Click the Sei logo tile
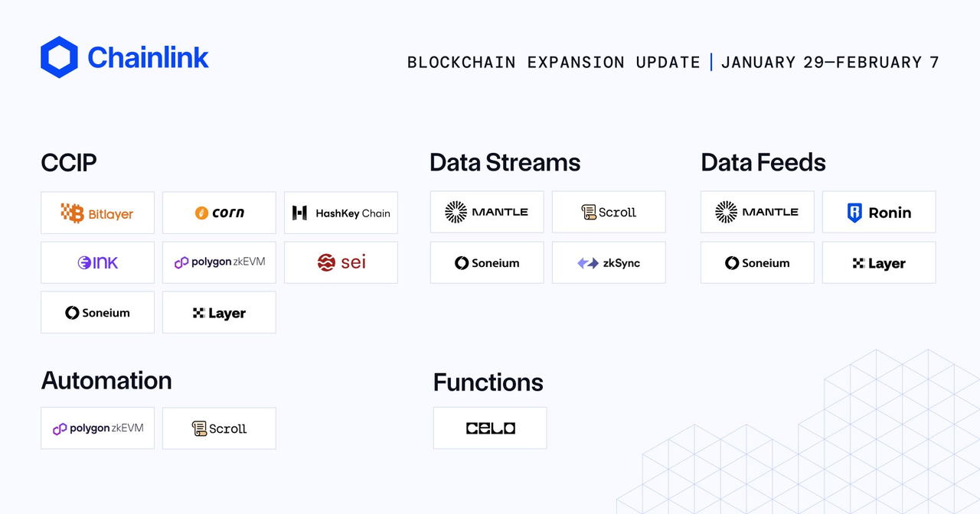The image size is (980, 514). point(341,263)
